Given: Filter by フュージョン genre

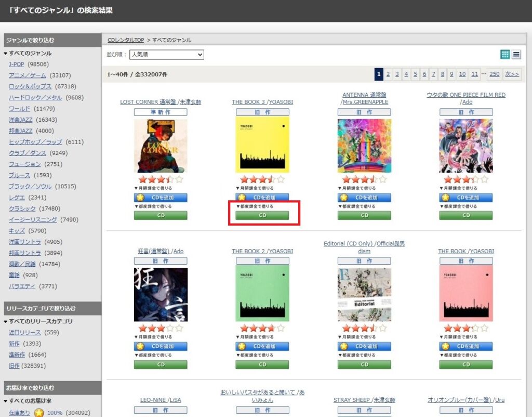Looking at the screenshot, I should (25, 164).
